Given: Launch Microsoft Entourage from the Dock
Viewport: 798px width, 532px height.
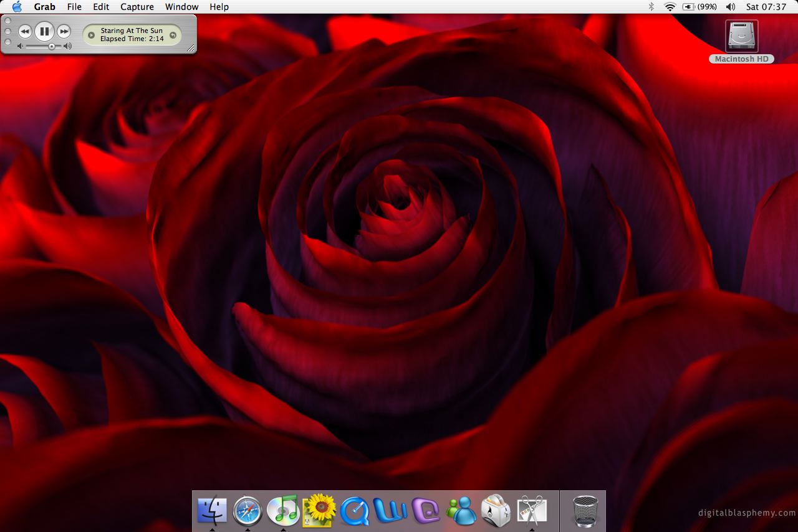Looking at the screenshot, I should click(x=426, y=511).
